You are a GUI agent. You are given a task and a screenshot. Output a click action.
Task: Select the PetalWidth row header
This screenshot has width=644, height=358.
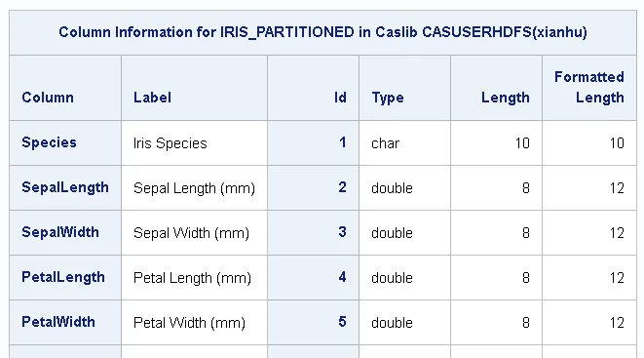coord(65,322)
